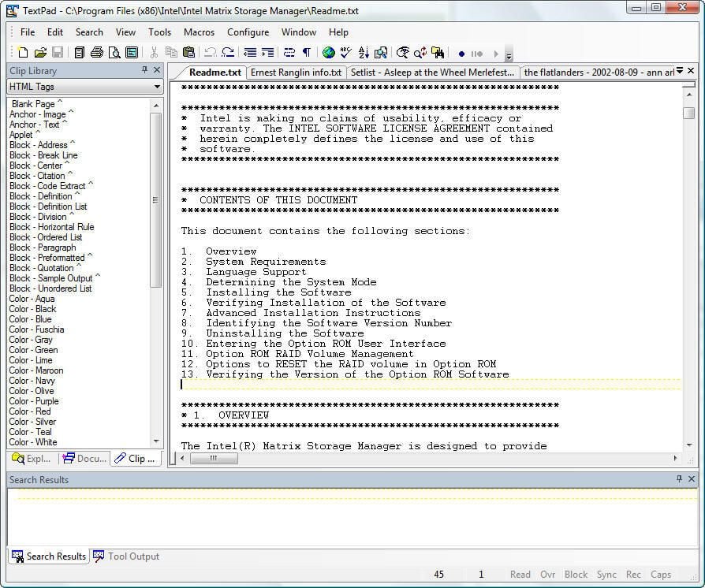Toggle Word Wrap toolbar icon

(289, 53)
